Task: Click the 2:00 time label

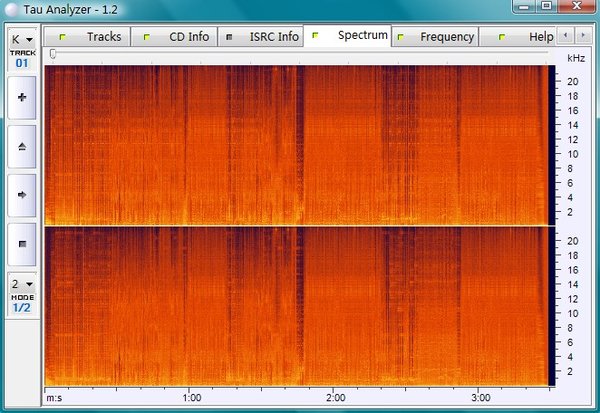Action: (x=336, y=398)
